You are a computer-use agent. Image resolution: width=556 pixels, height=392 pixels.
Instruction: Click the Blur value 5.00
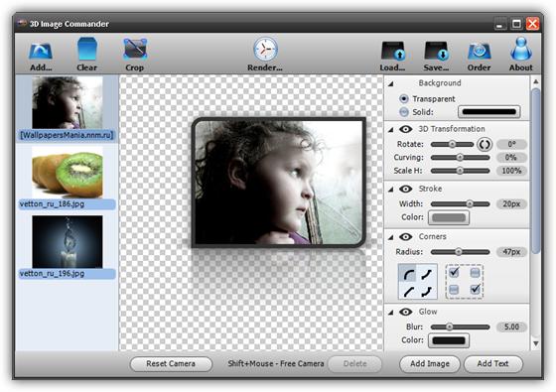tap(511, 327)
